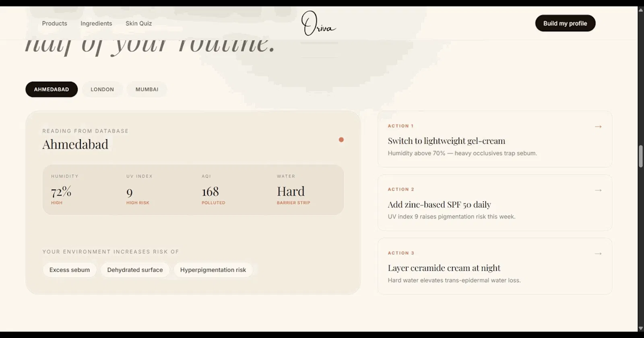This screenshot has height=338, width=644.
Task: Select the Ahmedabad city tab
Action: [x=52, y=89]
